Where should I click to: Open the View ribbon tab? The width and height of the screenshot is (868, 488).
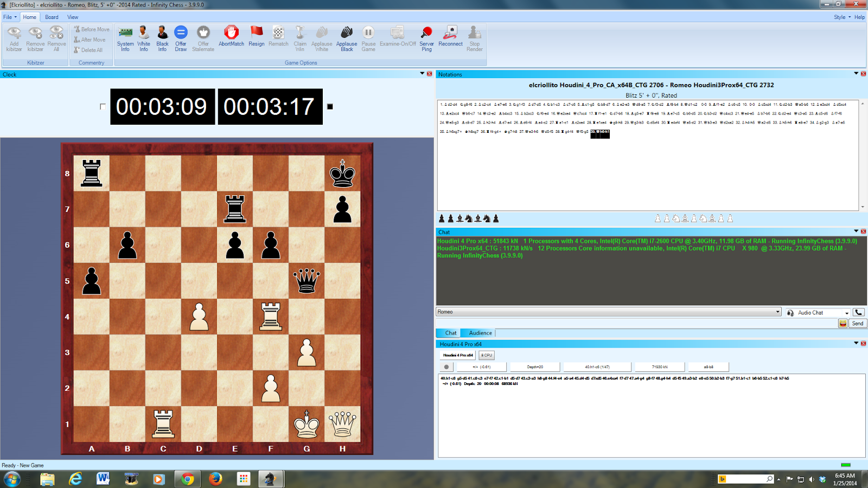(73, 17)
